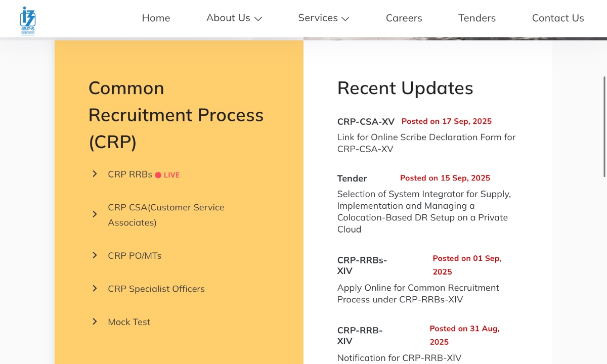Click the chevron beside Mock Test
Viewport: 607px width, 364px height.
click(x=95, y=322)
